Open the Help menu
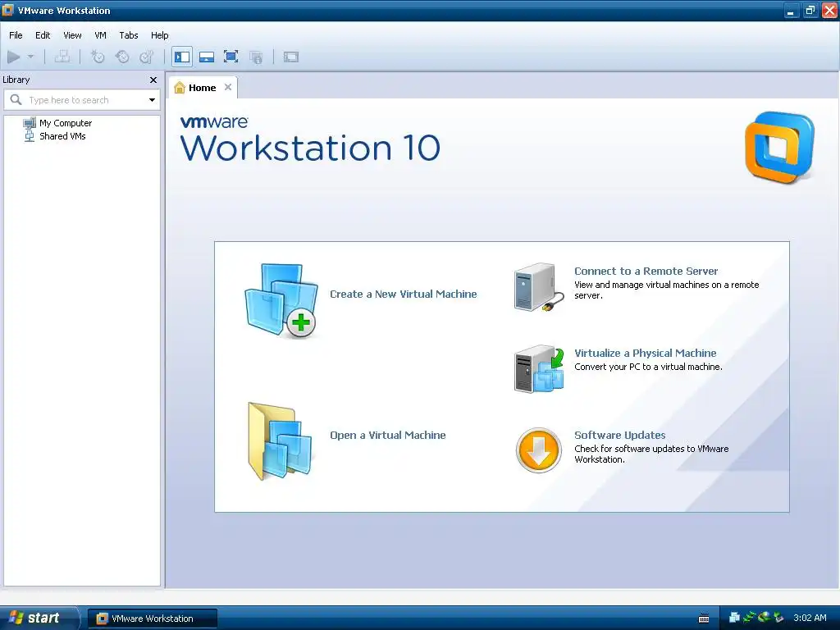 pos(160,35)
